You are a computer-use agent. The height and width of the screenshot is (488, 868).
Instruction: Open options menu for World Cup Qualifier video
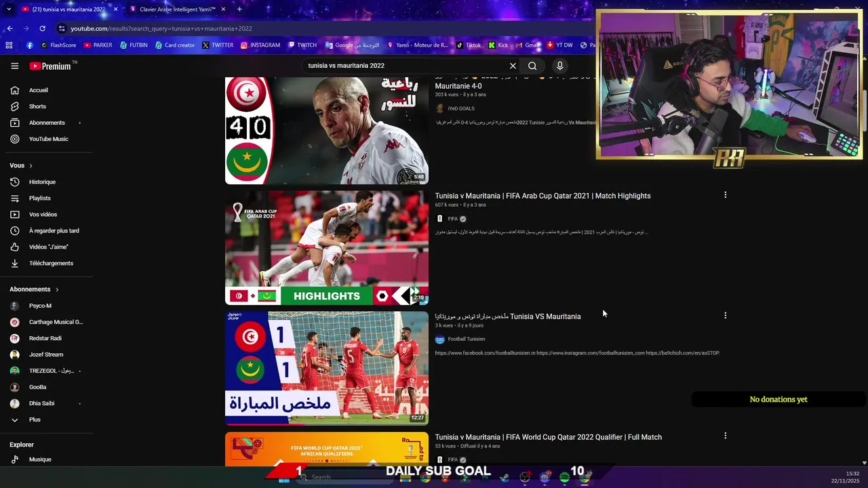[725, 436]
